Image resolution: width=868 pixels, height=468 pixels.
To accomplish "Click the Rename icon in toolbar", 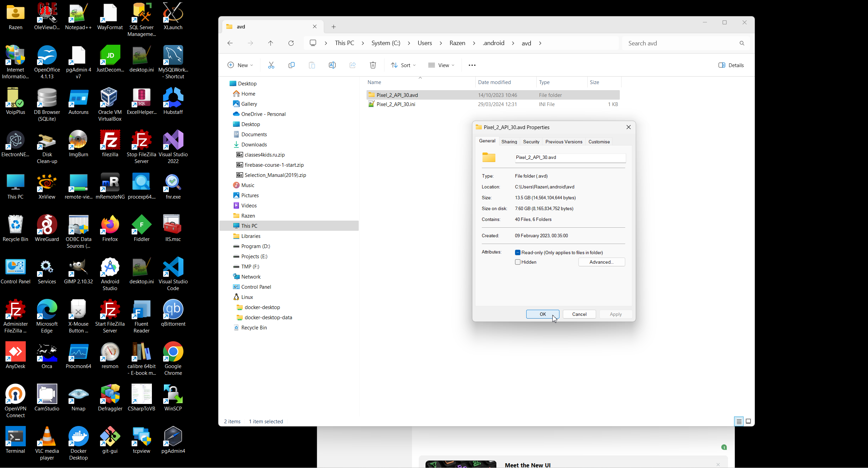I will tap(332, 65).
